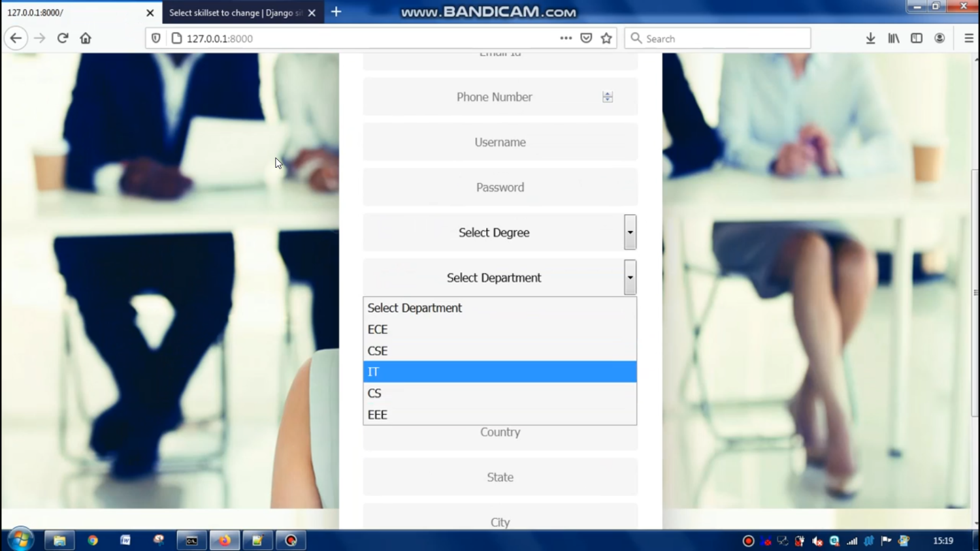The width and height of the screenshot is (980, 551).
Task: Open the Windows Start menu
Action: coord(21,540)
